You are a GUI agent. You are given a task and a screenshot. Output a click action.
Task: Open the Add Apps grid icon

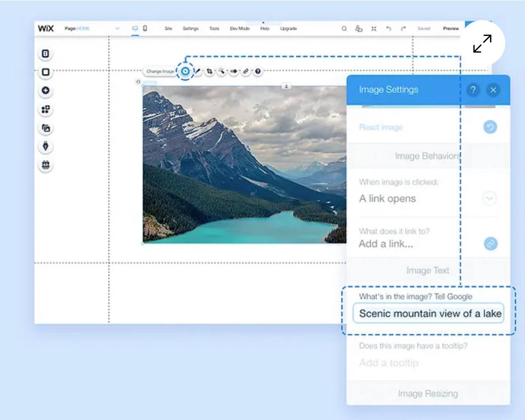[46, 110]
